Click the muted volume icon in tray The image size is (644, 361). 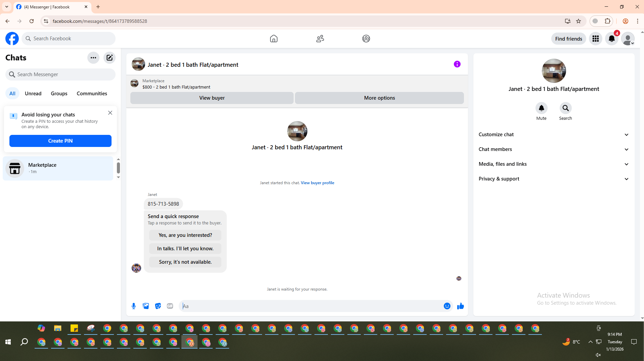[x=598, y=355]
